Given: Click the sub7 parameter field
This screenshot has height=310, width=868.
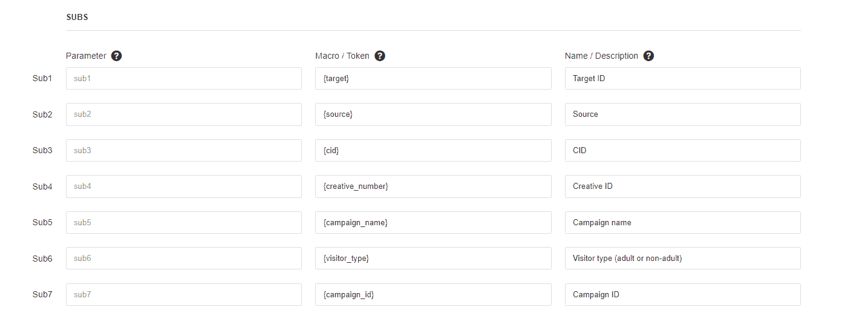Looking at the screenshot, I should tap(184, 294).
